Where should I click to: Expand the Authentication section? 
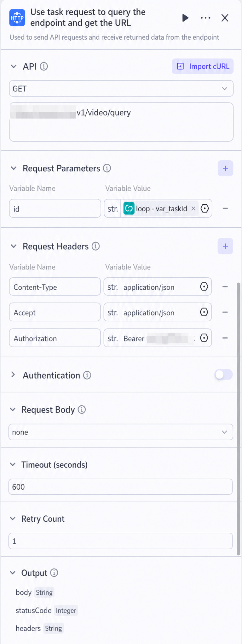pyautogui.click(x=13, y=375)
